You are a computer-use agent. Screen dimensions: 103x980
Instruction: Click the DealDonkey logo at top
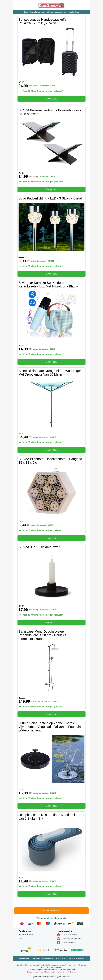[51, 5]
